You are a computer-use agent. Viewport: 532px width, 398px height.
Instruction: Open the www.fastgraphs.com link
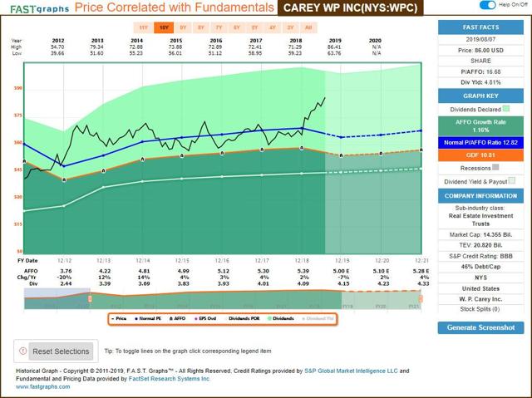pos(42,386)
